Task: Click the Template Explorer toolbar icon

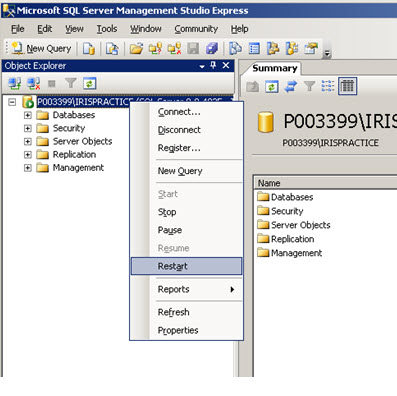Action: (292, 49)
